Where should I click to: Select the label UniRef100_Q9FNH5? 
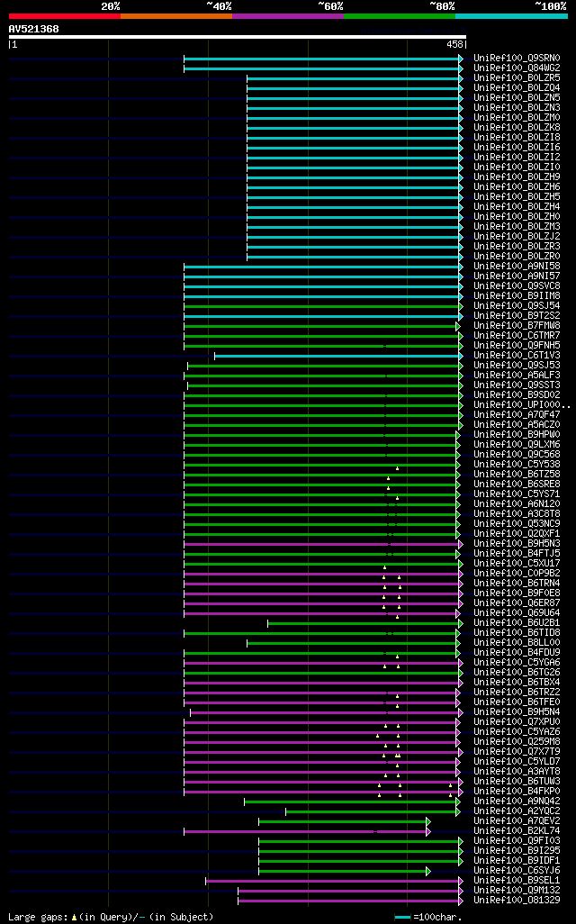[x=517, y=345]
